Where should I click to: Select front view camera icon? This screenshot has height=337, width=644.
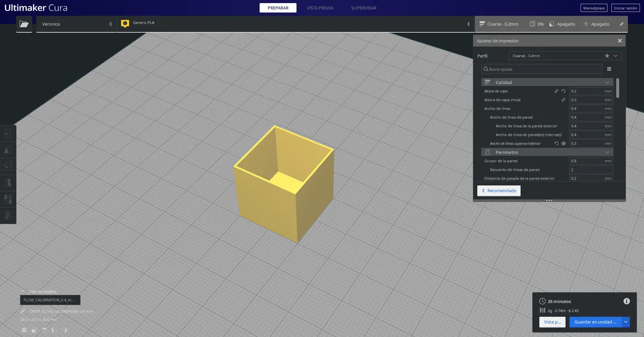(x=33, y=330)
